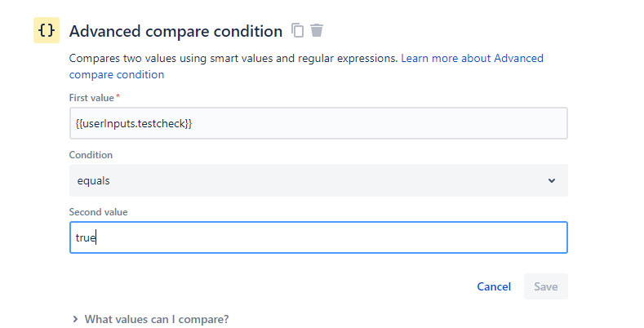Click the Compares two values description text
644x328 pixels.
(233, 59)
